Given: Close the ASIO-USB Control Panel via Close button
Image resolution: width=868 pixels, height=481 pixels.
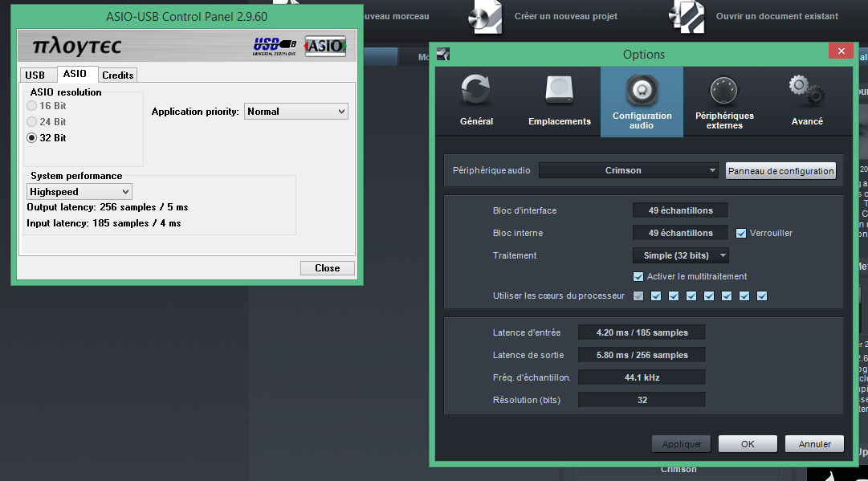Looking at the screenshot, I should coord(327,268).
